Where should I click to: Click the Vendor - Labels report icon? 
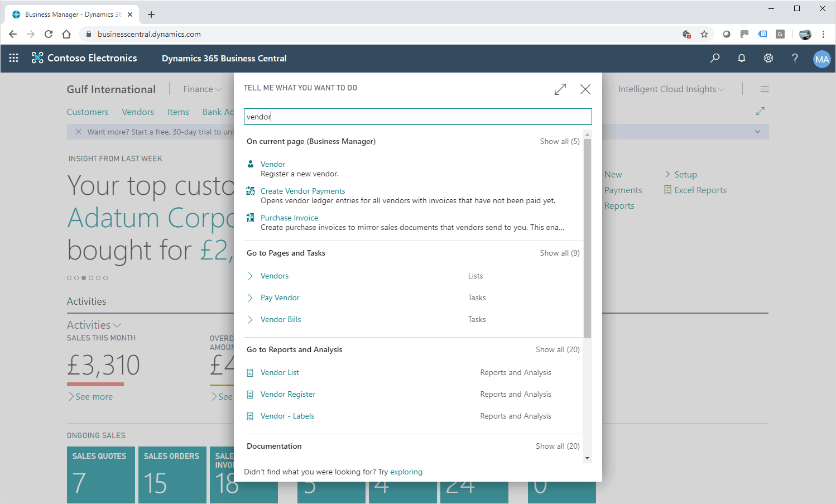point(250,416)
